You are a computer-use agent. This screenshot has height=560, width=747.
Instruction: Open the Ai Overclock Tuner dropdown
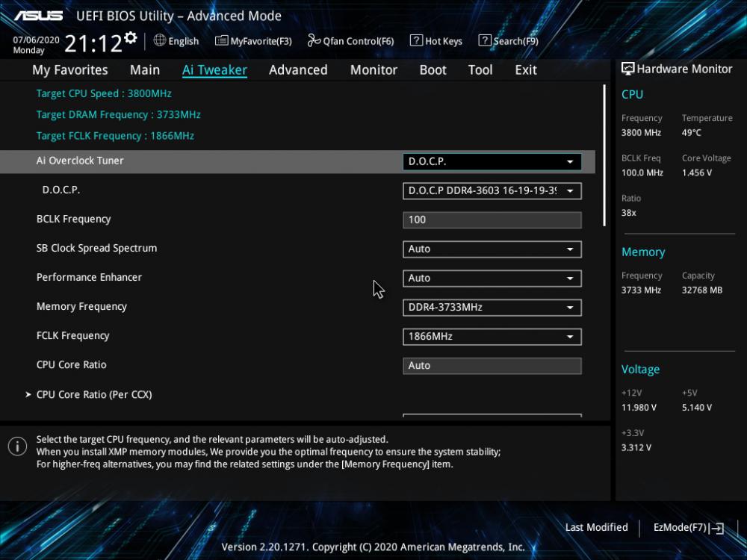point(492,162)
